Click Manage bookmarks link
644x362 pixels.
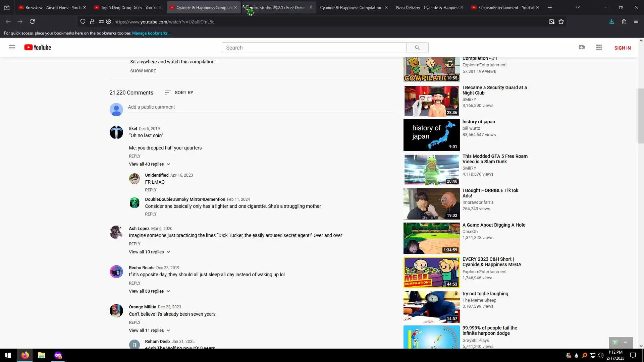(x=151, y=33)
